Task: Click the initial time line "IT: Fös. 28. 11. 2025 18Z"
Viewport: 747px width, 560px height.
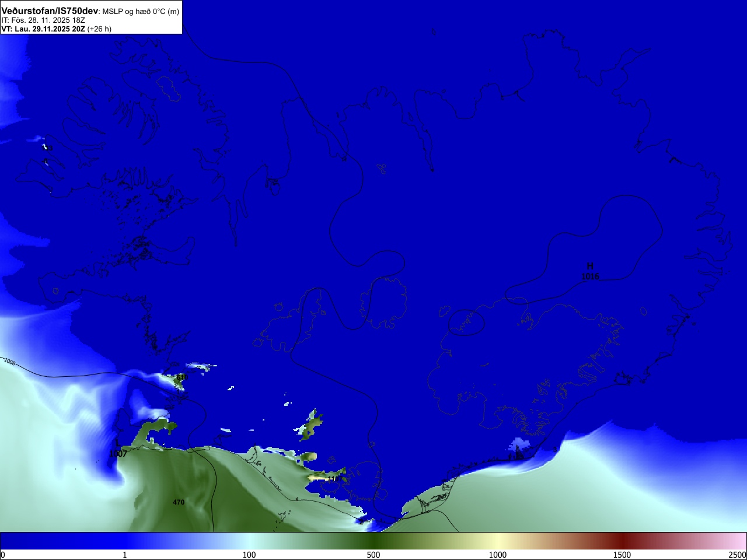Action: pos(43,20)
